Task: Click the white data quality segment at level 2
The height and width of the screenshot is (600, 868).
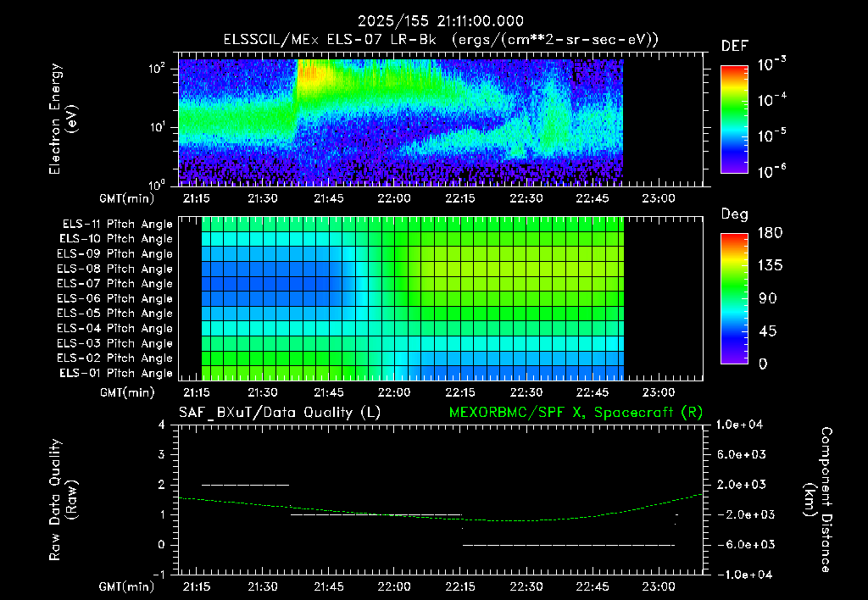Action: [x=245, y=485]
